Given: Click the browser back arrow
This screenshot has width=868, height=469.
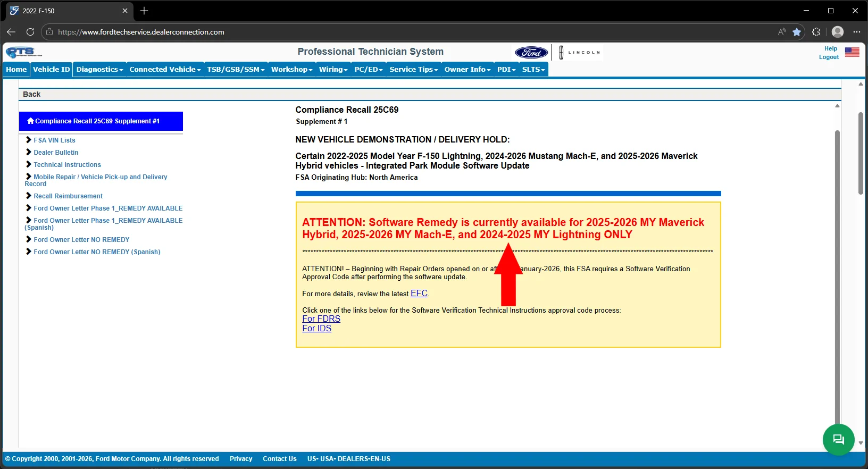Looking at the screenshot, I should [x=11, y=32].
